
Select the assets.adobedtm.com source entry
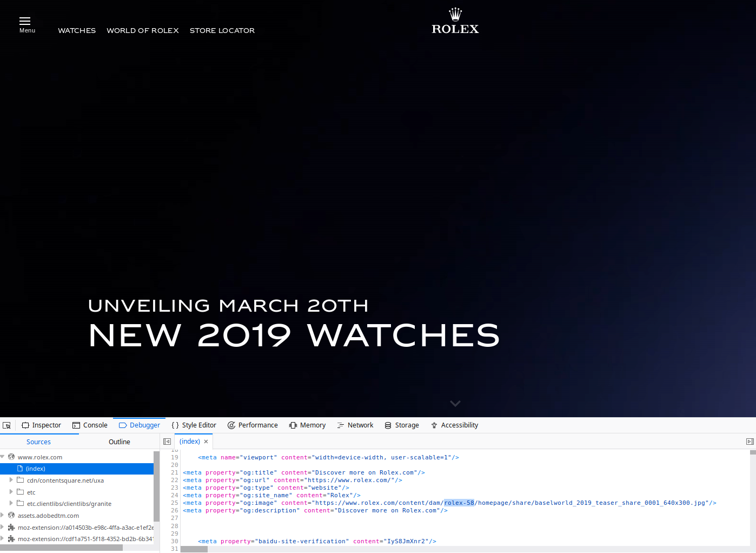[x=48, y=516]
